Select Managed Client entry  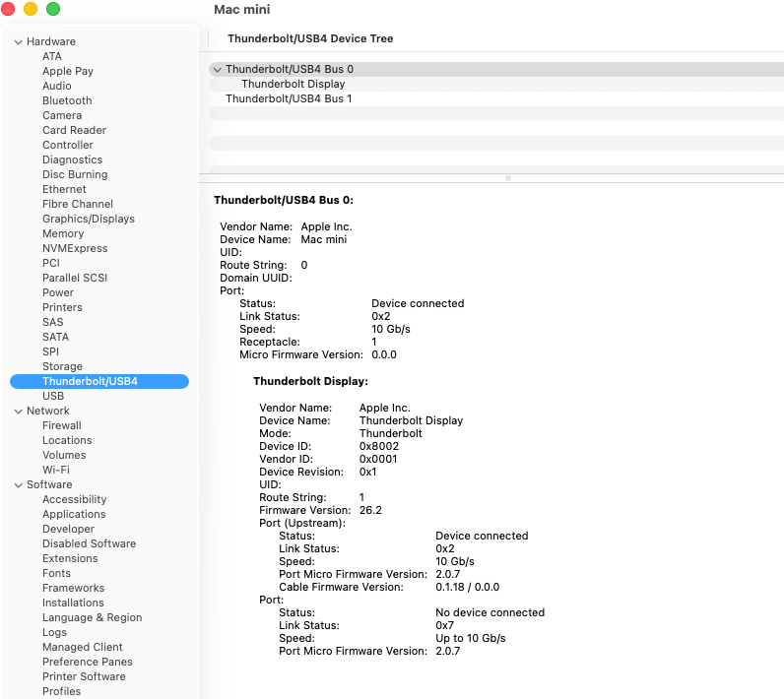point(83,647)
